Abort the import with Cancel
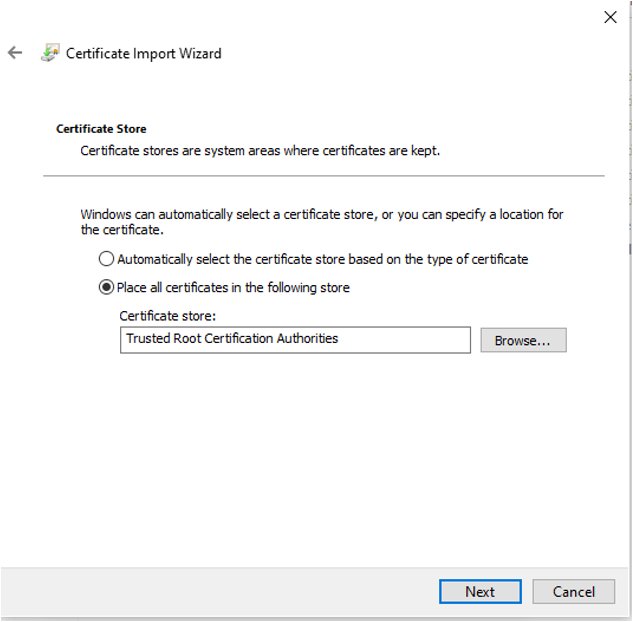The width and height of the screenshot is (633, 622). (x=574, y=592)
